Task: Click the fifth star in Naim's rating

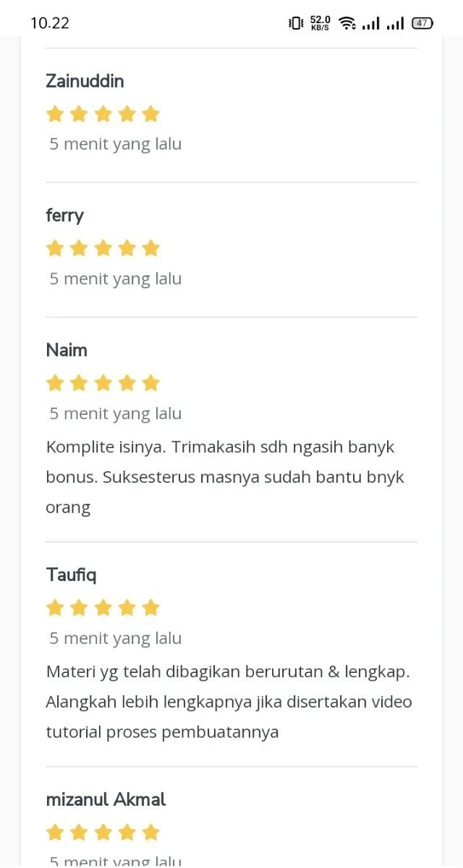Action: 150,383
